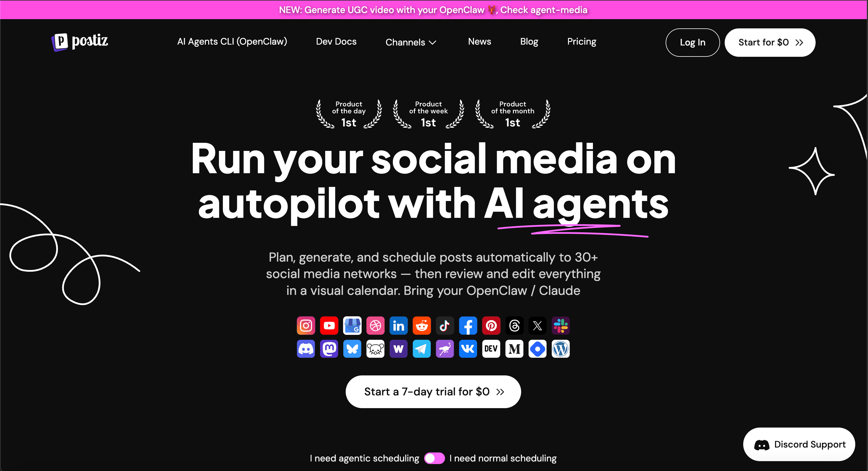The width and height of the screenshot is (868, 471).
Task: Click the Start for $0 button
Action: [x=770, y=43]
